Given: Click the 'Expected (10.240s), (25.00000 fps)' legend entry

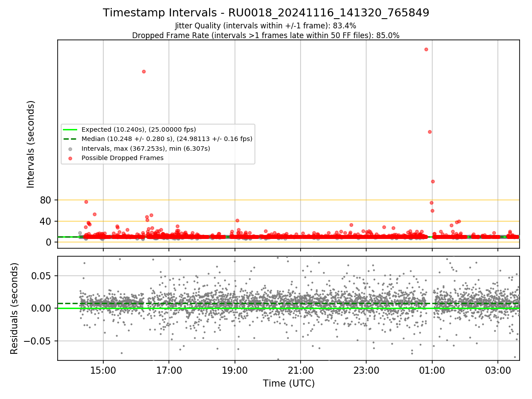Looking at the screenshot, I should click(139, 129).
